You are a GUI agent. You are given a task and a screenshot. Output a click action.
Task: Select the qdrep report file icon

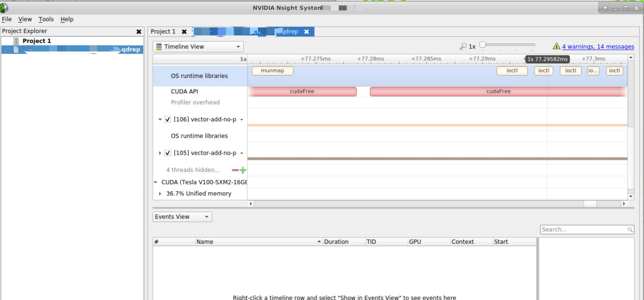[x=16, y=50]
